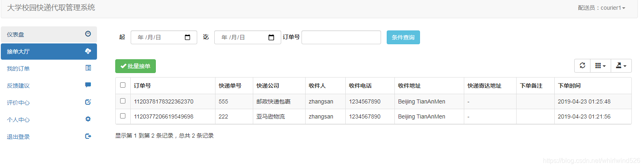The height and width of the screenshot is (168, 644).
Task: Click tracking number 555
Action: (224, 101)
